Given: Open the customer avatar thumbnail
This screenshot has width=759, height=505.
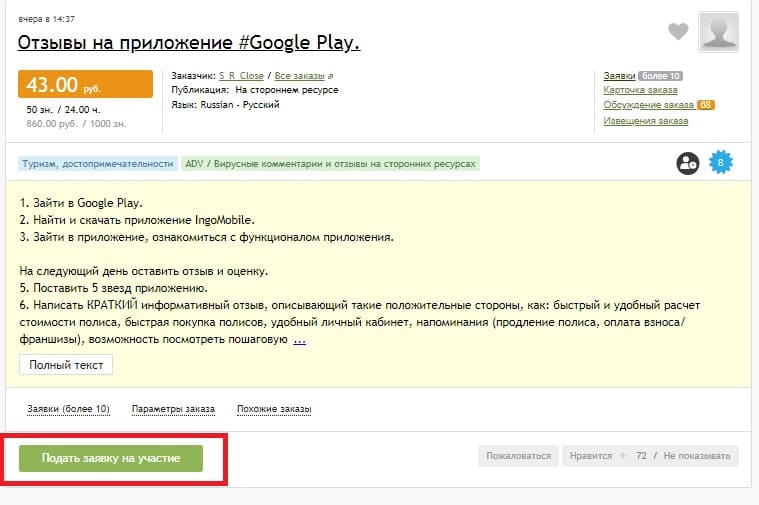Looking at the screenshot, I should [x=718, y=32].
